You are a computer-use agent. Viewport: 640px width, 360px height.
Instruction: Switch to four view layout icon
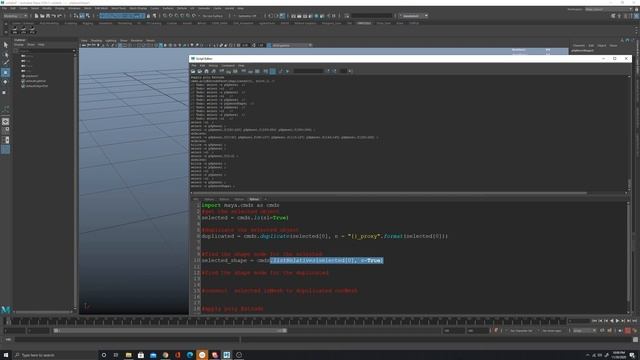coord(6,131)
